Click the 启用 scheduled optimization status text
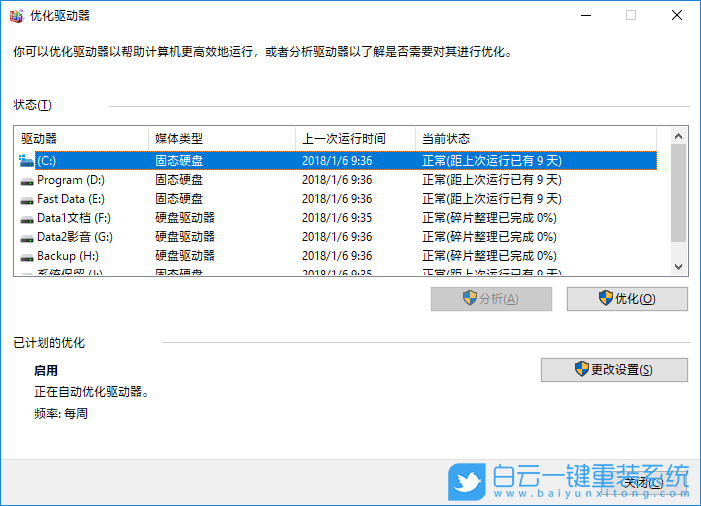 (x=46, y=371)
